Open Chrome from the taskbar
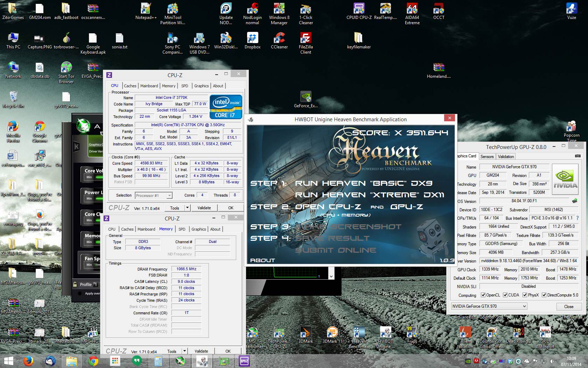The height and width of the screenshot is (368, 588). click(93, 361)
